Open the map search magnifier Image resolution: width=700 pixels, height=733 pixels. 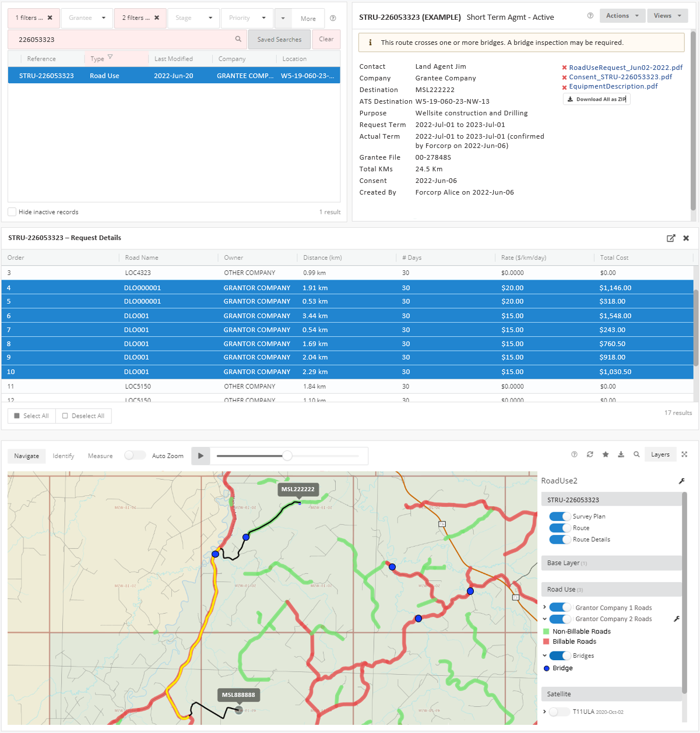click(x=636, y=454)
